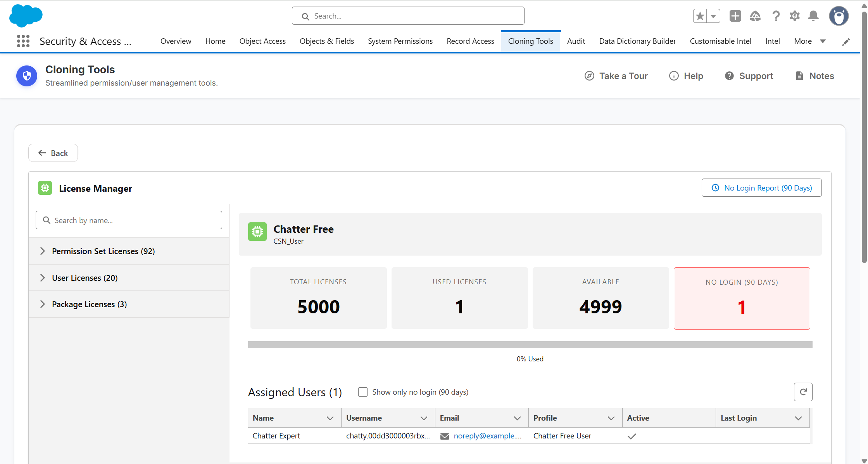The image size is (868, 464).
Task: Open the Notes button
Action: (815, 76)
